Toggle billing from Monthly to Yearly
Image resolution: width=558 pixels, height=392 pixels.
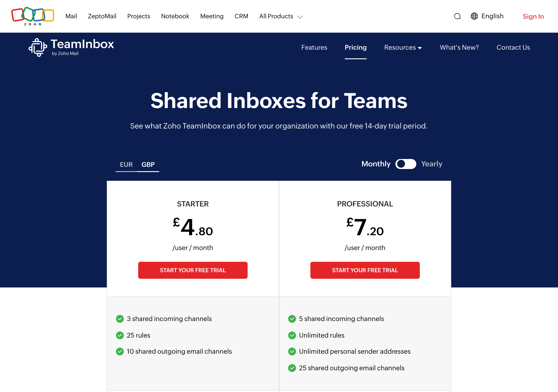pos(406,164)
